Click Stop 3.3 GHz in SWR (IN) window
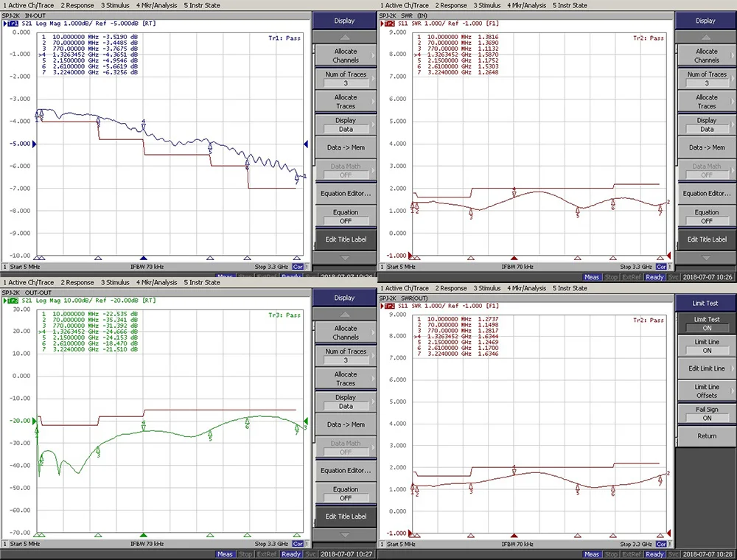The width and height of the screenshot is (737, 560). coord(636,267)
